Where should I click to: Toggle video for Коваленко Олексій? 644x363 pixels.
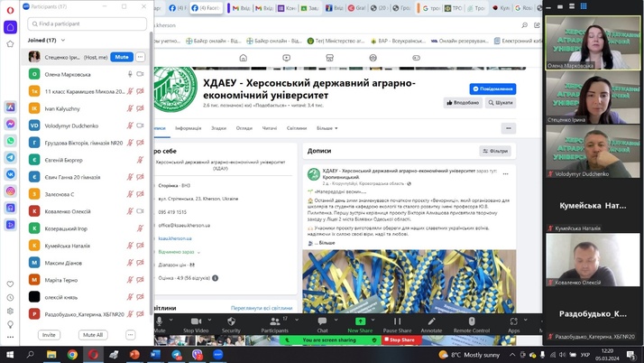pos(140,211)
